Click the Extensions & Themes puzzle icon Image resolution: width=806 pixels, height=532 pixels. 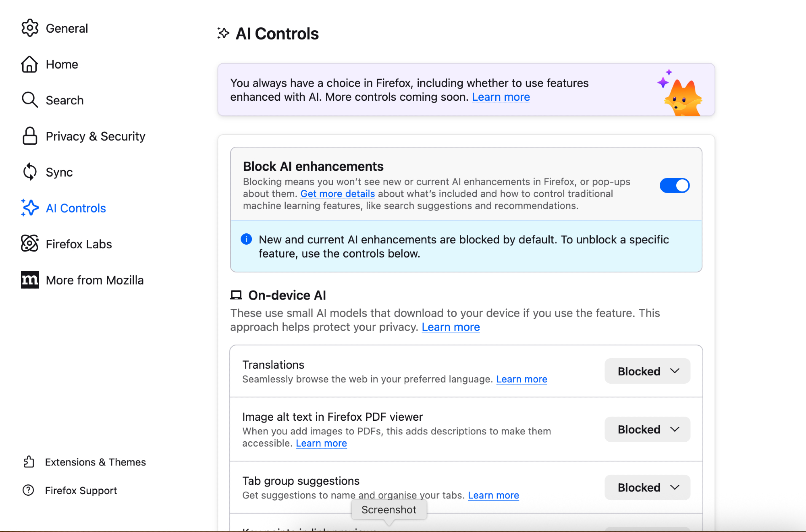point(29,462)
